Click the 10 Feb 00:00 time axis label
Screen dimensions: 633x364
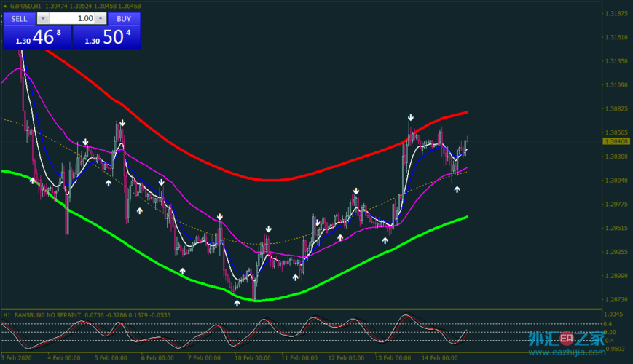251,358
